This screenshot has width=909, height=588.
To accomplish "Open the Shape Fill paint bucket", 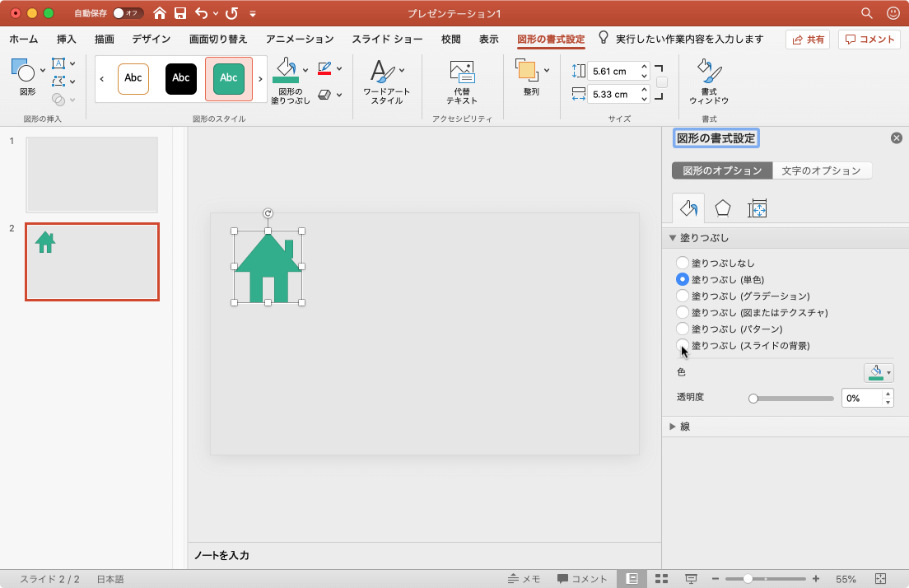I will click(x=286, y=68).
